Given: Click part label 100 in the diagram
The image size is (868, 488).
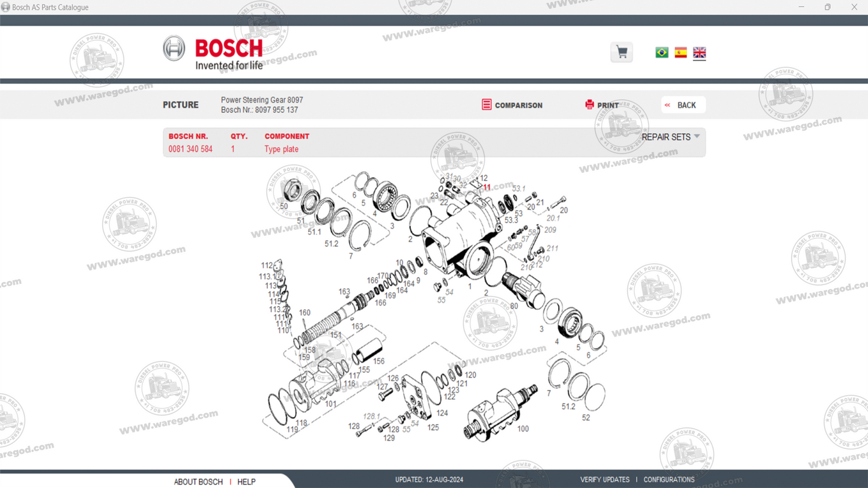Looking at the screenshot, I should [523, 429].
